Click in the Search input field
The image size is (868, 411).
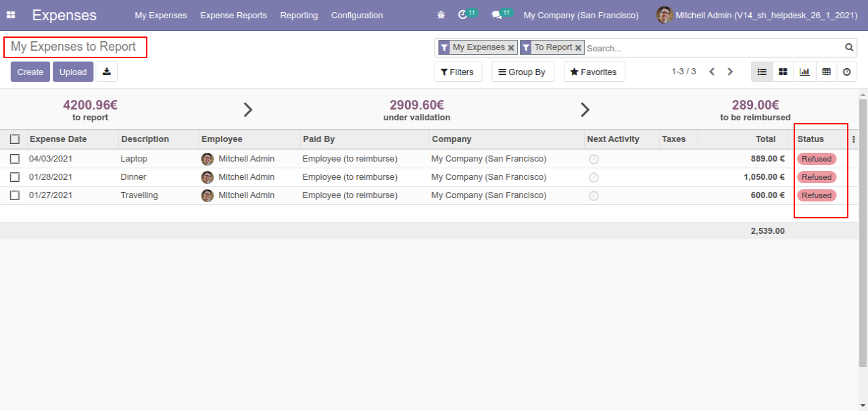(x=713, y=48)
